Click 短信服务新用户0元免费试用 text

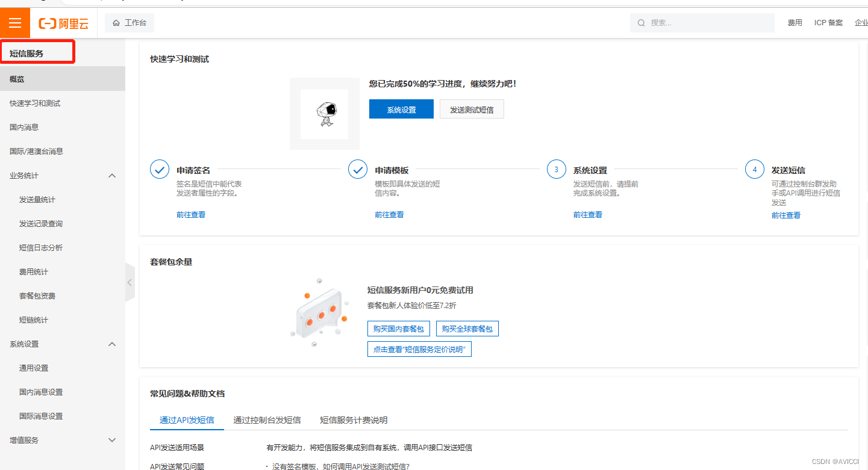click(420, 290)
